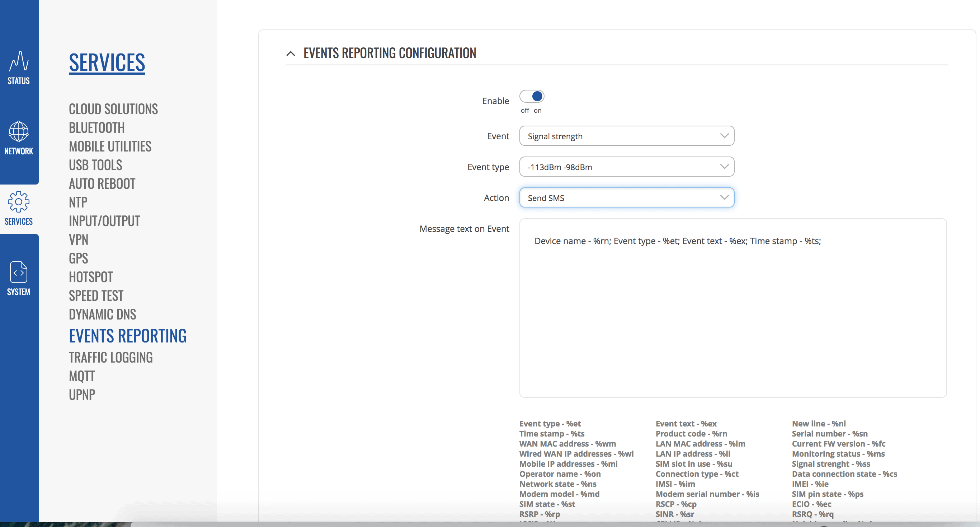Click the 'Modem model - %md' hint text

pos(559,494)
